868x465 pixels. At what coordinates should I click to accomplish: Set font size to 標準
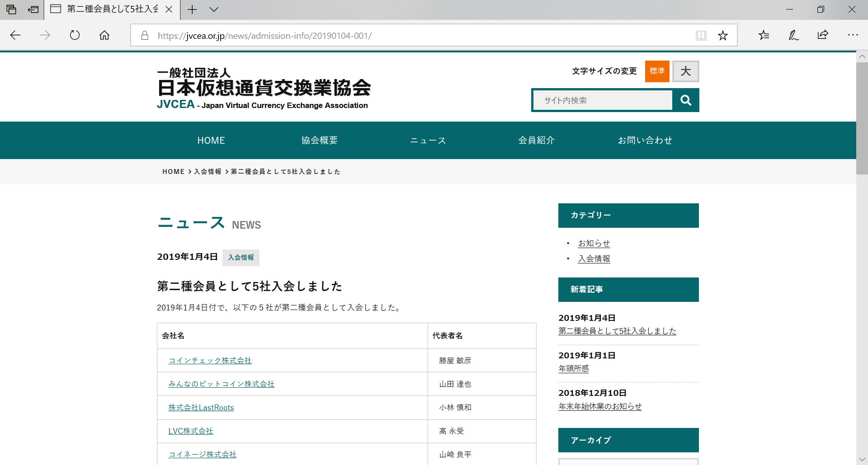click(657, 71)
